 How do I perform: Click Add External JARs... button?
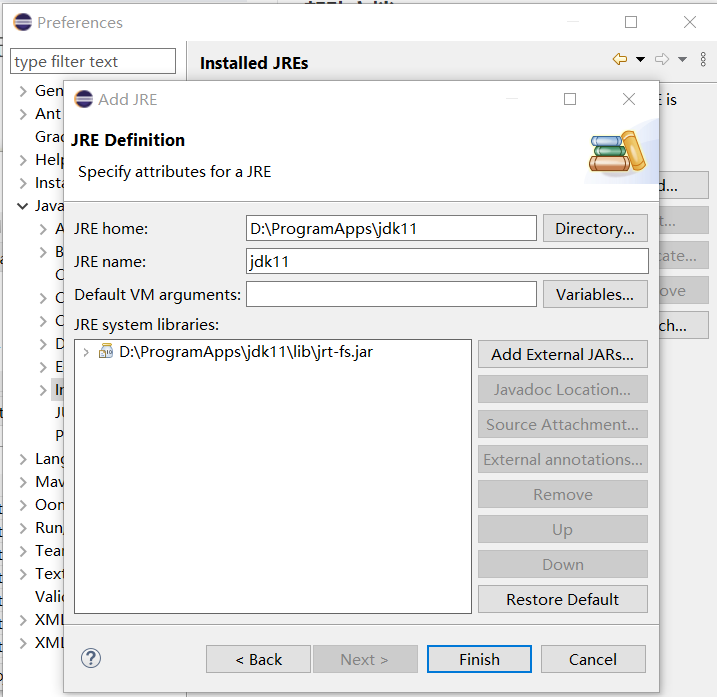click(562, 354)
